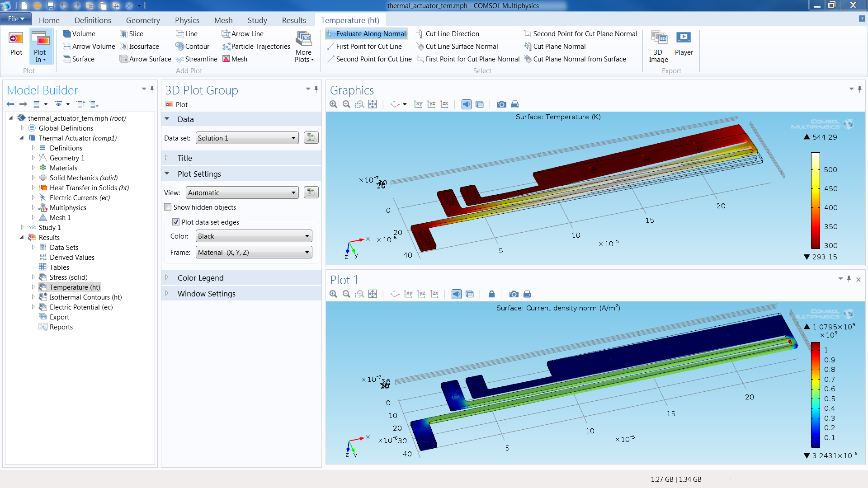Switch Graphics to ZX view
The width and height of the screenshot is (868, 488).
pyautogui.click(x=445, y=104)
